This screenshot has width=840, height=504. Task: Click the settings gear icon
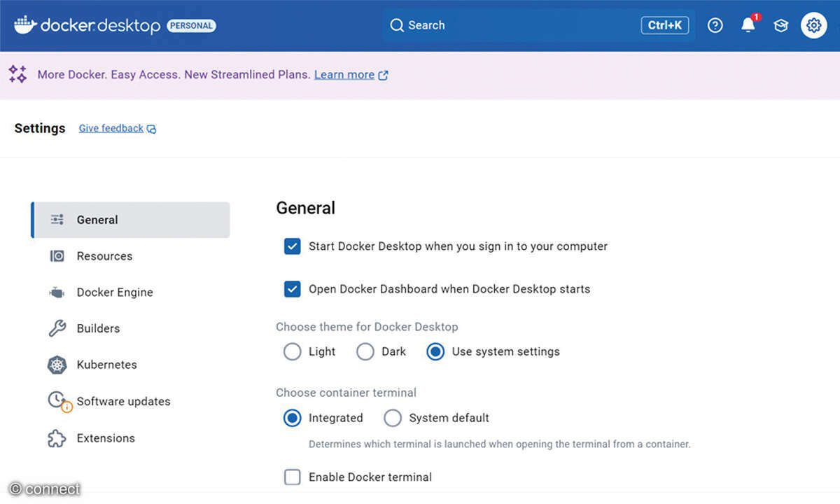(813, 25)
